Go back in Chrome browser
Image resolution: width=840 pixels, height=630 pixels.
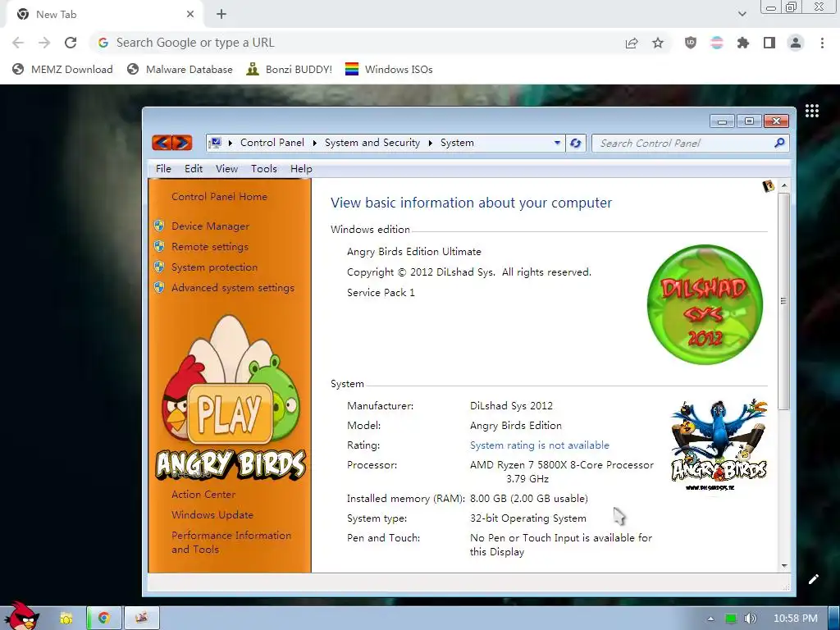[x=18, y=43]
